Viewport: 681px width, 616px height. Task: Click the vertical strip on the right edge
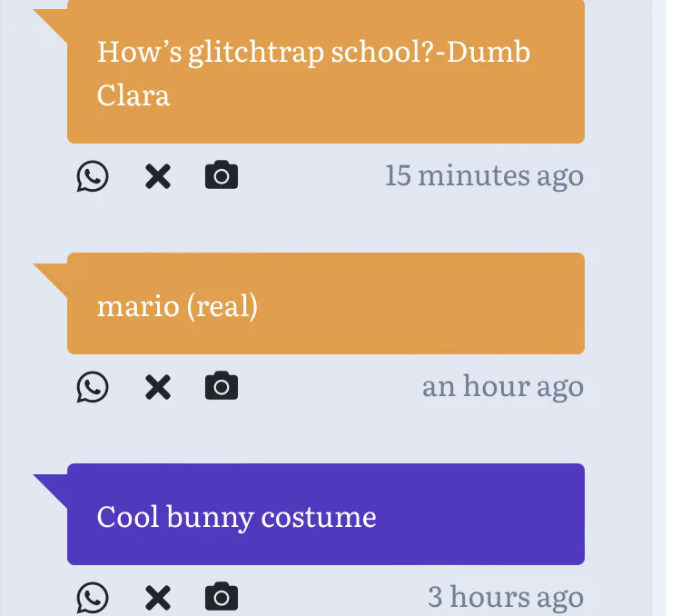point(659,308)
